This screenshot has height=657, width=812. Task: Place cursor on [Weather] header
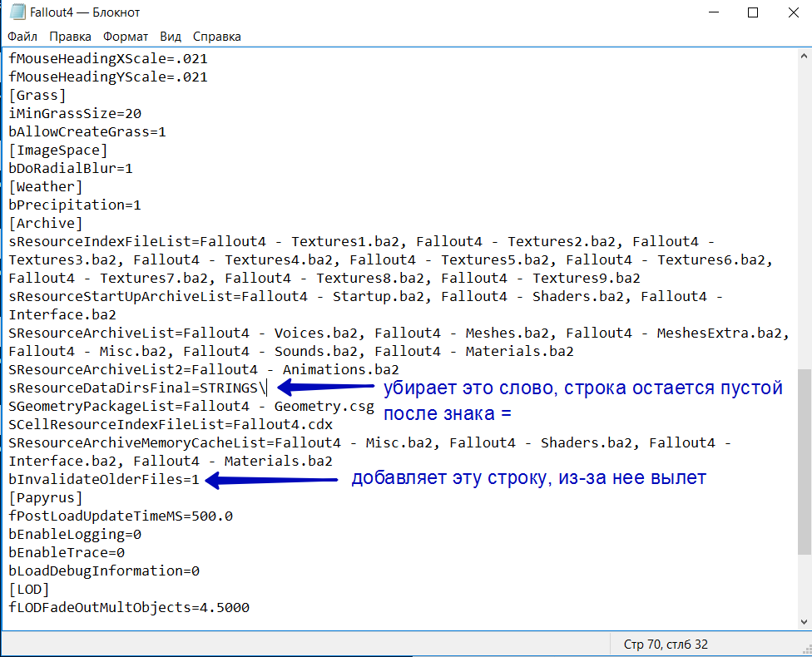click(x=46, y=187)
